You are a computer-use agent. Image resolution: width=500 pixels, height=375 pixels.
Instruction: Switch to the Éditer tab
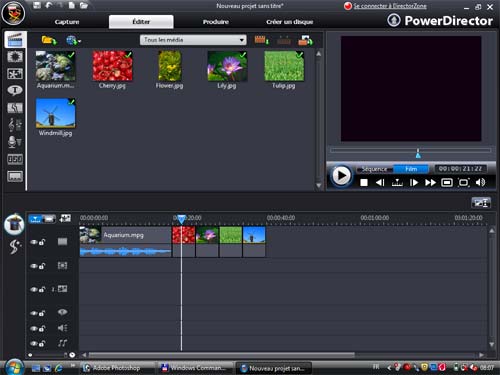coord(141,22)
